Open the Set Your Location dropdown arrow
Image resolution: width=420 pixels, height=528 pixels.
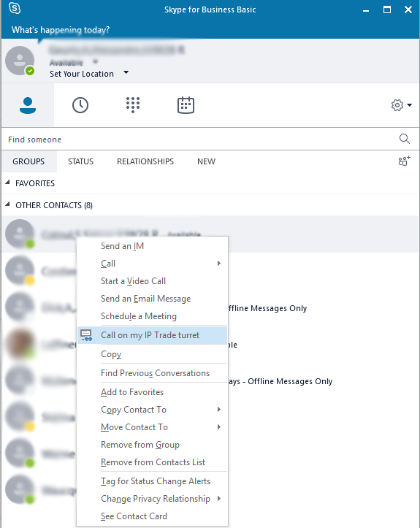tap(126, 72)
